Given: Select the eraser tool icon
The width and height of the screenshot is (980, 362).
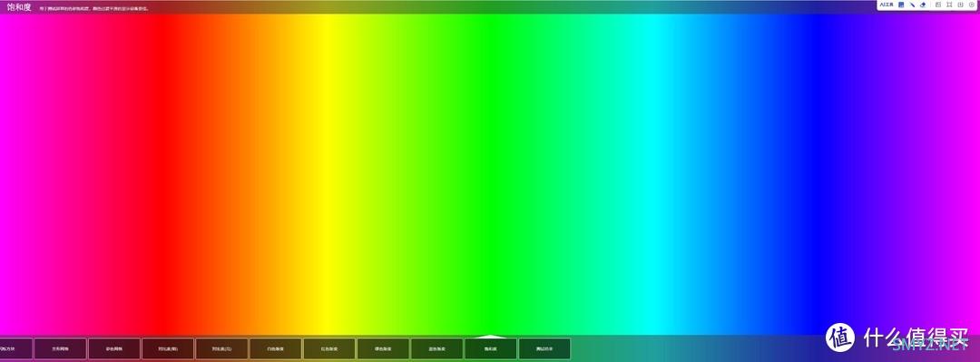Looking at the screenshot, I should (x=923, y=5).
